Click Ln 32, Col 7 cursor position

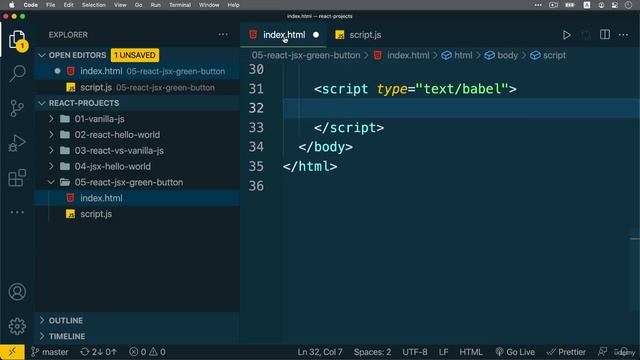pyautogui.click(x=320, y=352)
